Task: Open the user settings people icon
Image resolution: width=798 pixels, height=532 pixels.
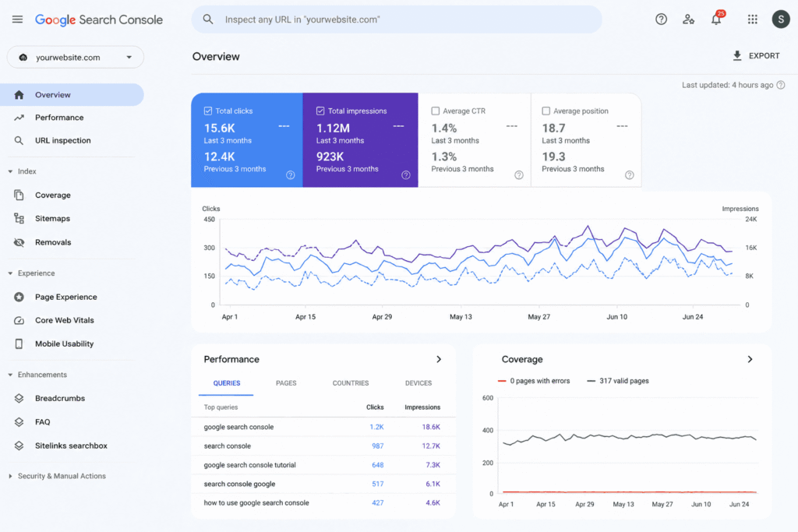Action: [x=688, y=19]
